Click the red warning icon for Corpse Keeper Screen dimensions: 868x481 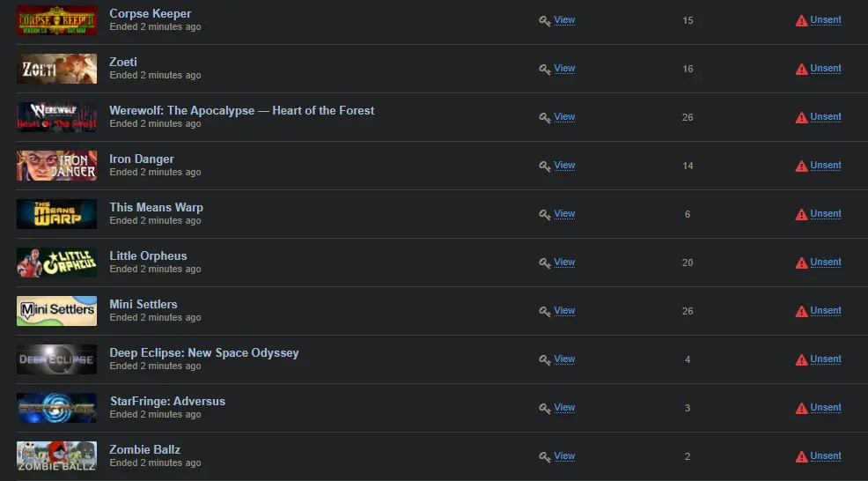click(802, 21)
